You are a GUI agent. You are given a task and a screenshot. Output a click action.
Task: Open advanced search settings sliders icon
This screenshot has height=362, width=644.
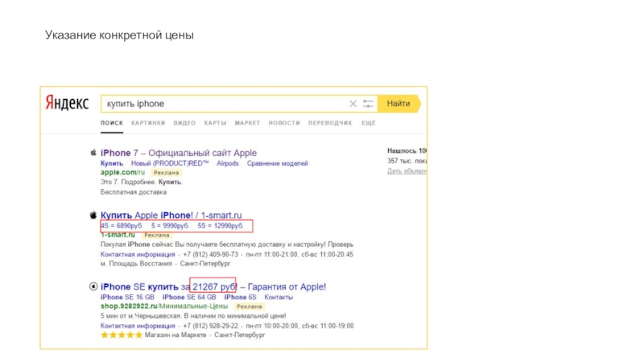tap(369, 104)
